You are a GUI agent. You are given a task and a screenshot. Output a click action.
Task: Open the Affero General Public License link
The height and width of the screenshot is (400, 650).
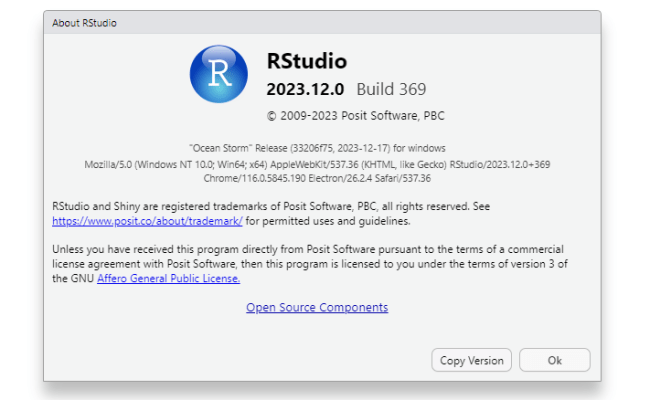coord(168,279)
